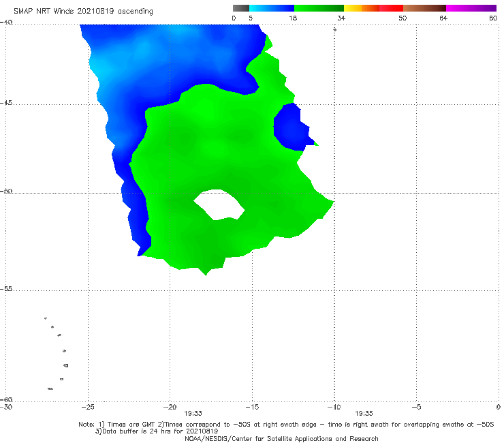Click the latitude axis label "-50" on the left edge
The image size is (504, 443).
tap(6, 191)
